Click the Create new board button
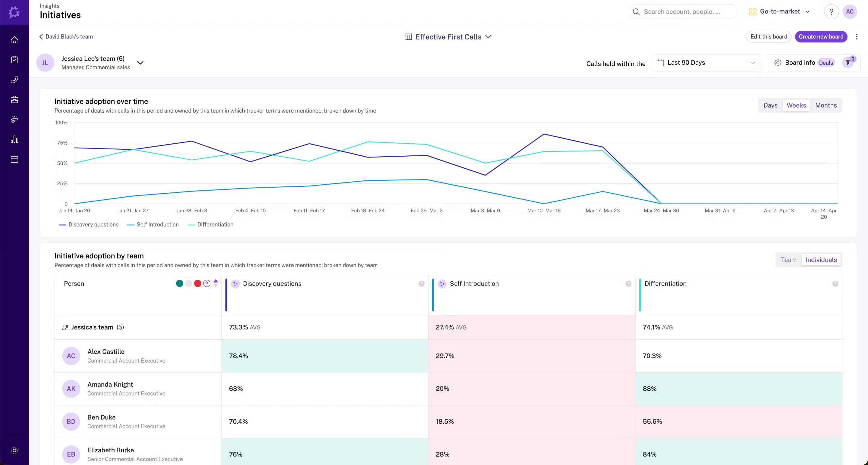The width and height of the screenshot is (868, 465). click(x=821, y=37)
